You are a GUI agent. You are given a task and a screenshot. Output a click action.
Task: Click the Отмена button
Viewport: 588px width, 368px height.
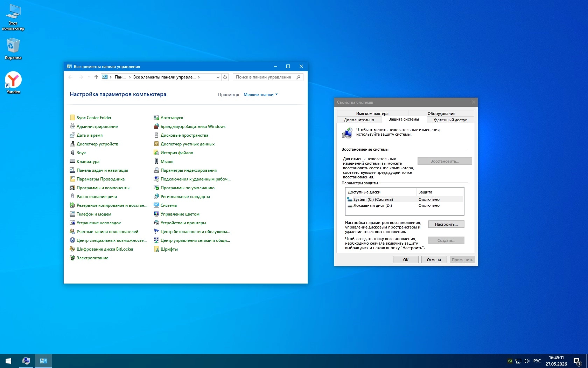coord(434,260)
